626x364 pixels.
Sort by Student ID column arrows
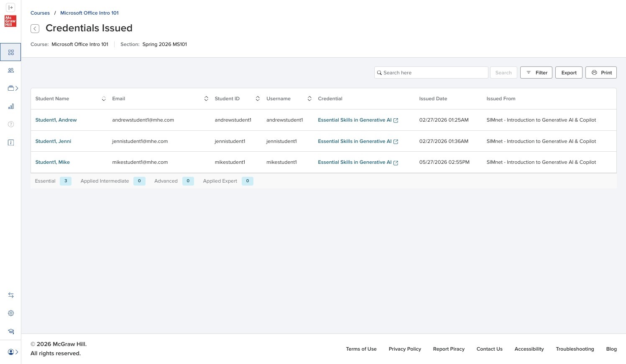[x=258, y=99]
